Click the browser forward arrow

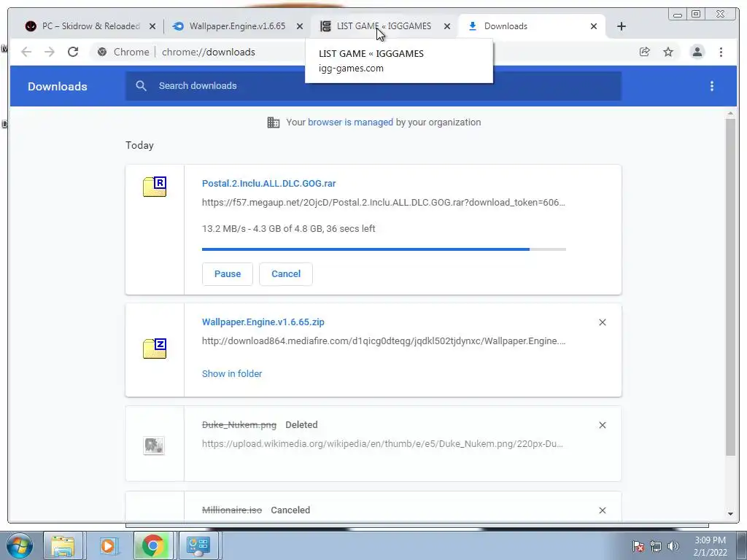[49, 52]
